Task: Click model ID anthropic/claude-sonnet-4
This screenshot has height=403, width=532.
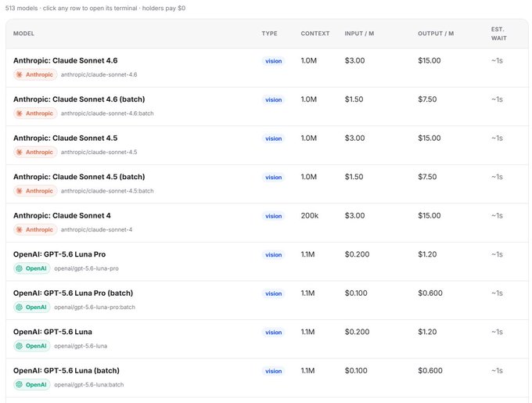Action: 97,229
